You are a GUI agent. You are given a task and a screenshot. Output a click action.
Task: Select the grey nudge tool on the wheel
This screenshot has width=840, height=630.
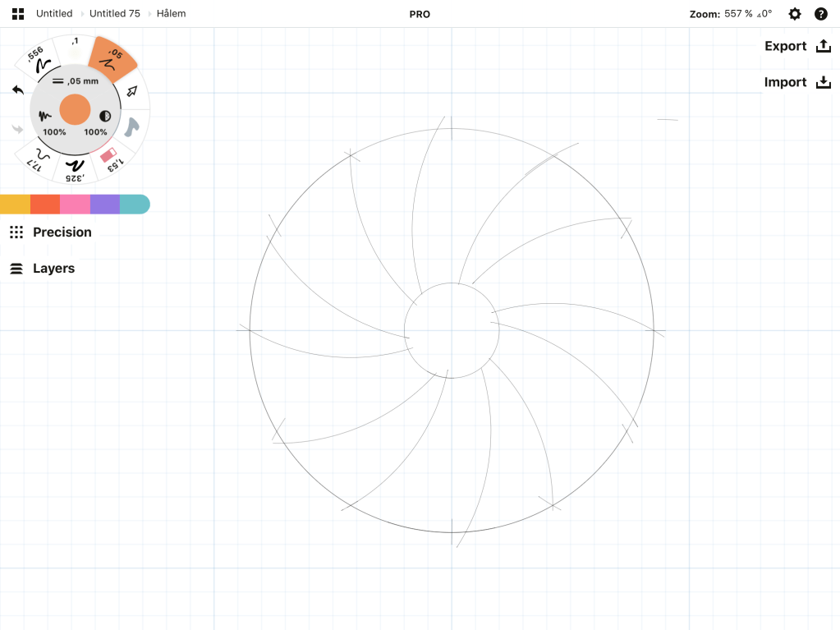[x=132, y=127]
